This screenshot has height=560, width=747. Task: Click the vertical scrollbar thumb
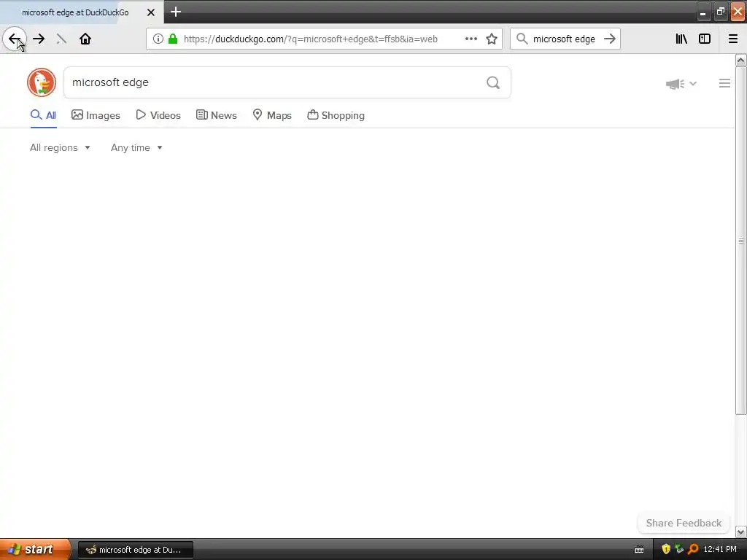click(740, 241)
